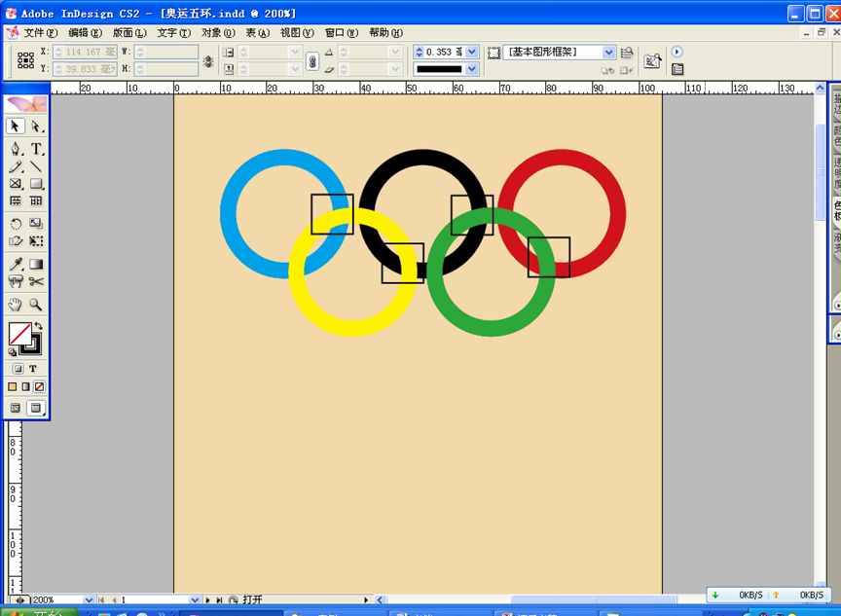
Task: Select the Direct Selection tool
Action: 36,127
